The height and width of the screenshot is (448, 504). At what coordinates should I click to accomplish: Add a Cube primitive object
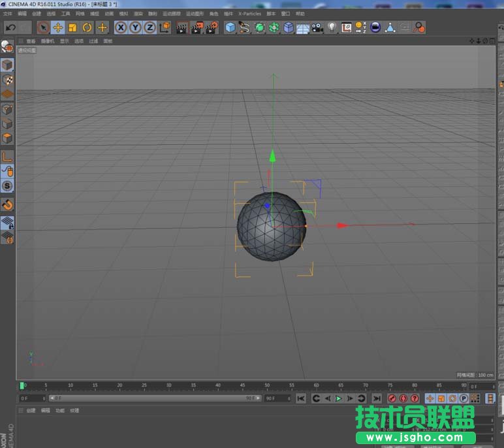[230, 27]
